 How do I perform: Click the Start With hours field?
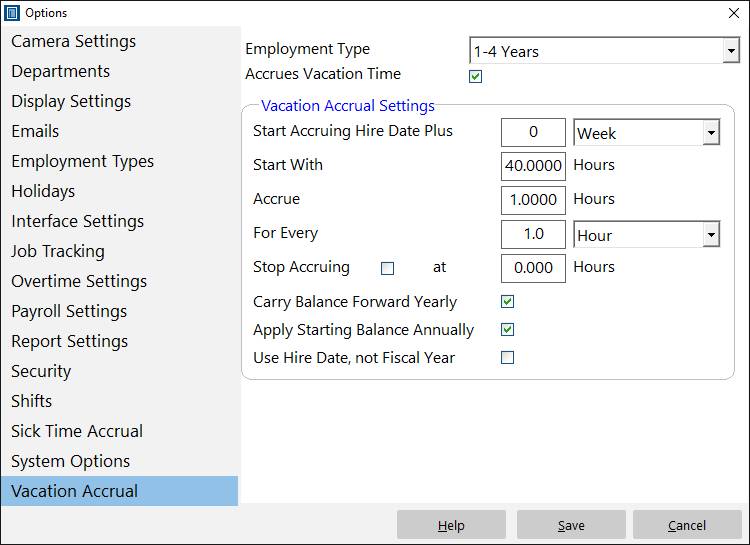tap(533, 165)
